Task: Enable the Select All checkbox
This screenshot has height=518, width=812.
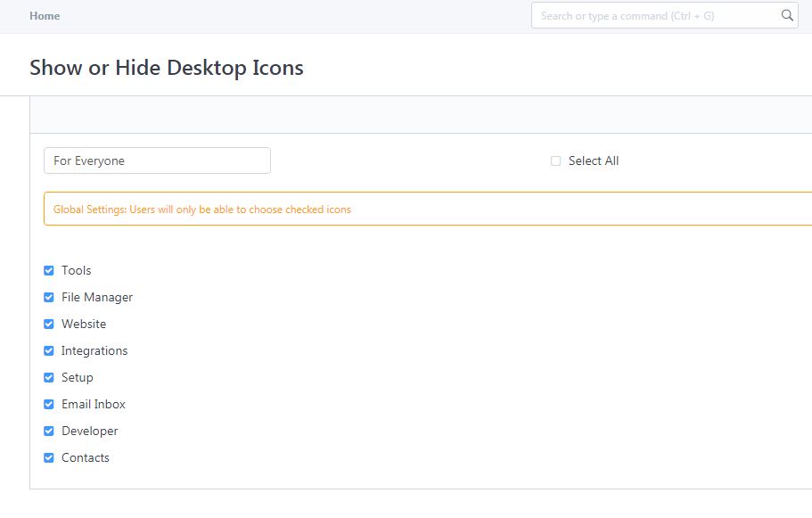Action: coord(555,161)
